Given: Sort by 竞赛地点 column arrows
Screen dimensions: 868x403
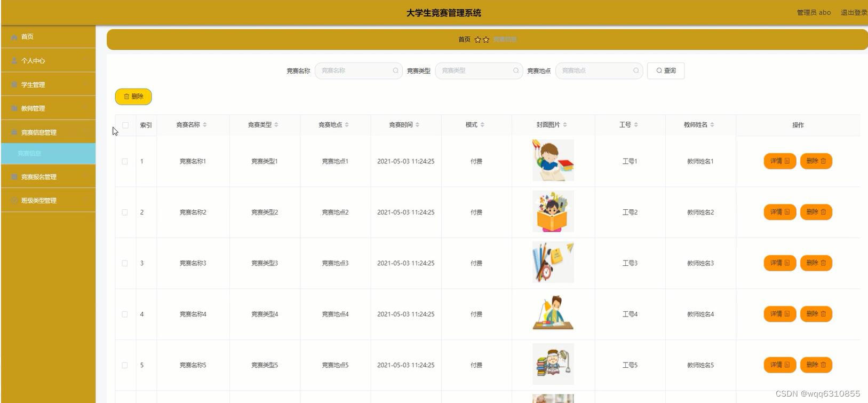Looking at the screenshot, I should coord(347,125).
